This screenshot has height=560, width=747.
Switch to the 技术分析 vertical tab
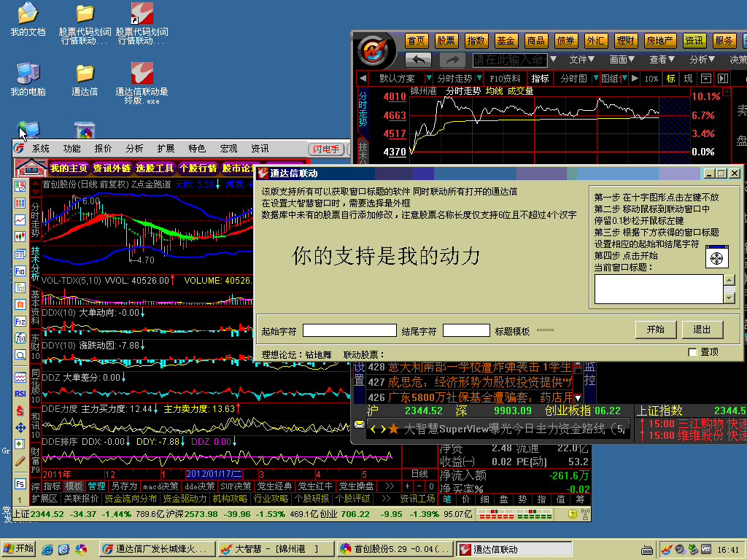(35, 263)
